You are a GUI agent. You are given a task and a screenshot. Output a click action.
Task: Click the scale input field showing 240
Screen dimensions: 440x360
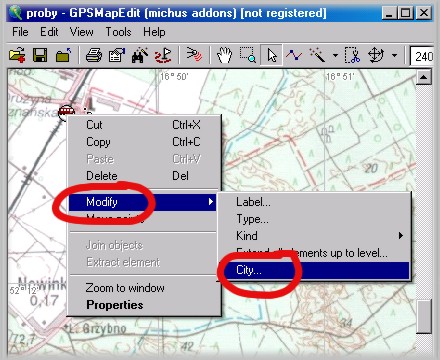tap(422, 56)
